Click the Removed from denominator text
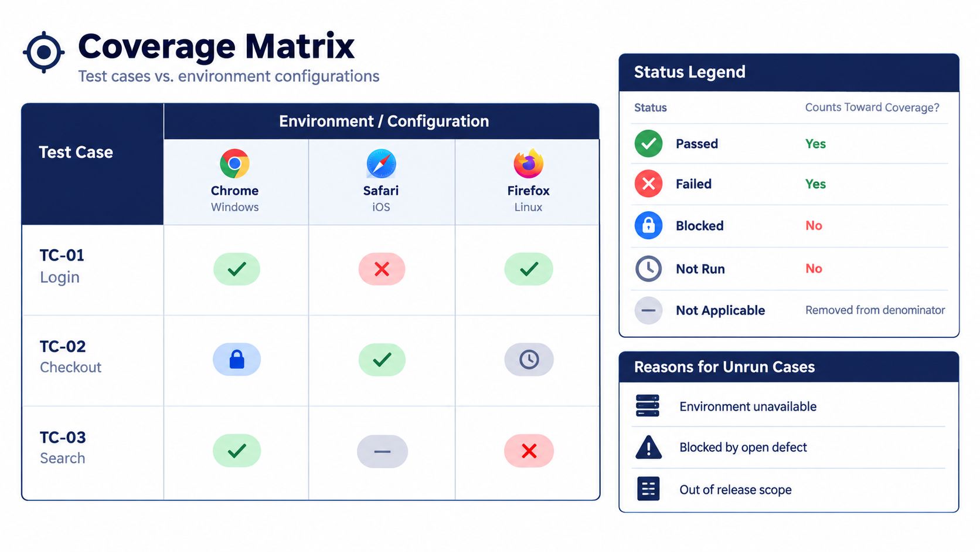The height and width of the screenshot is (552, 980). 875,310
